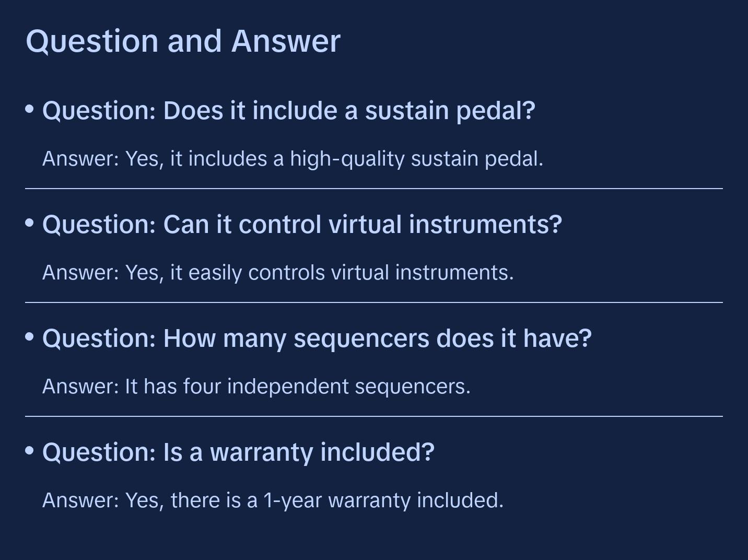Click the answer about the high-quality sustain pedal
Screen dimensions: 748x560
(293, 159)
